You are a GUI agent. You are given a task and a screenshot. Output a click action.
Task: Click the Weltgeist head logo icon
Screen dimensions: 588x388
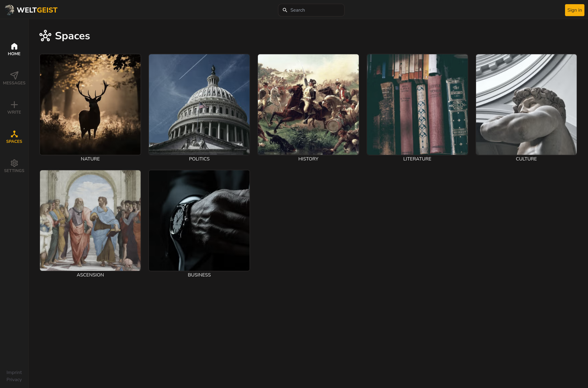[10, 10]
